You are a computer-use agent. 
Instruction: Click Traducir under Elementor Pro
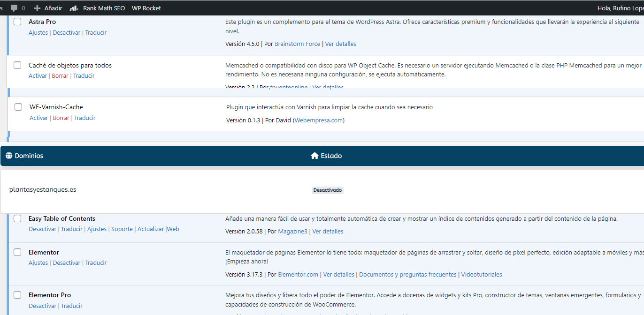tap(72, 306)
